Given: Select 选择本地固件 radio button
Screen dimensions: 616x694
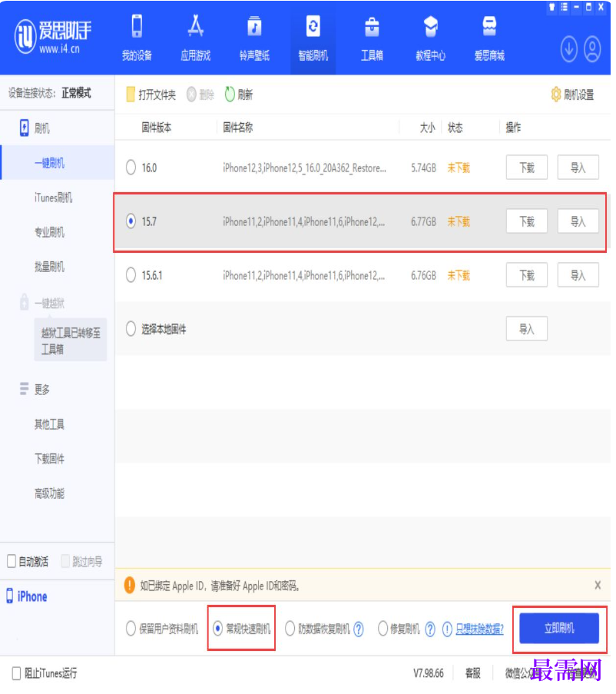Looking at the screenshot, I should click(x=131, y=329).
